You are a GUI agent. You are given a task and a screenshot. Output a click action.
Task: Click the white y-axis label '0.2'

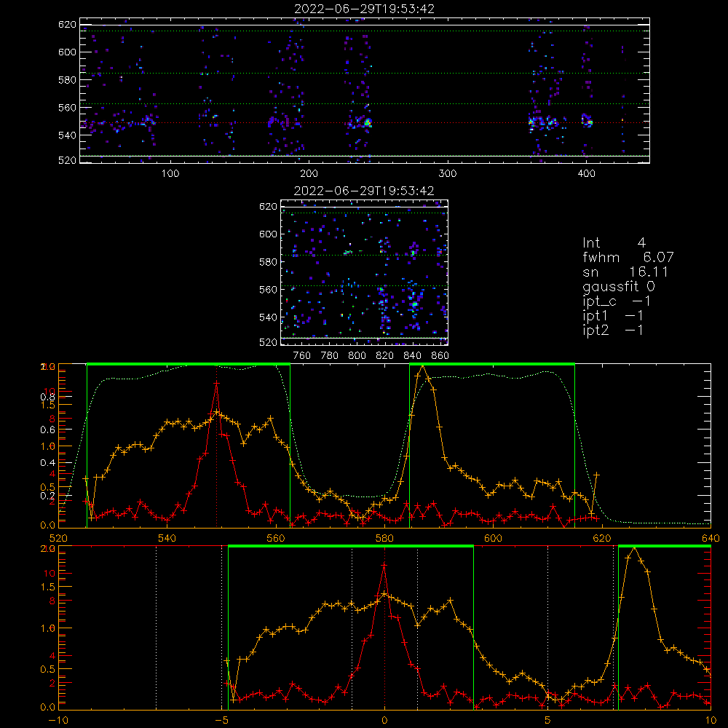click(47, 495)
